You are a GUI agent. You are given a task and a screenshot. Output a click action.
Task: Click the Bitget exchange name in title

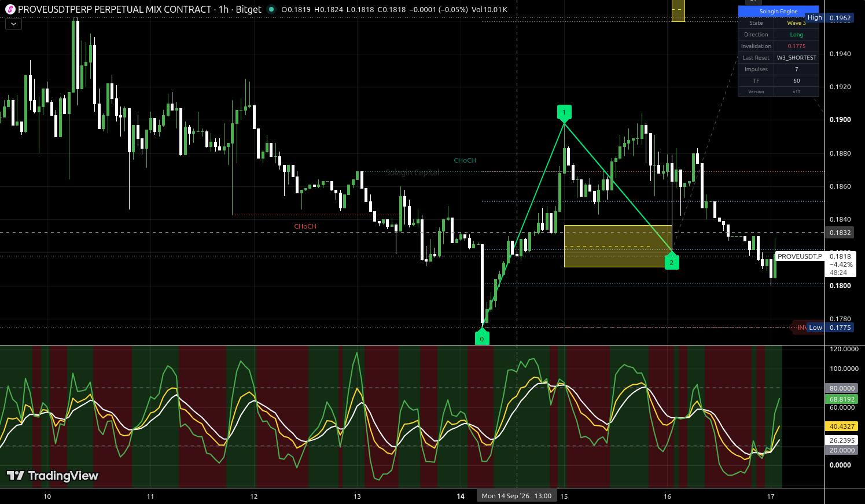[x=248, y=9]
